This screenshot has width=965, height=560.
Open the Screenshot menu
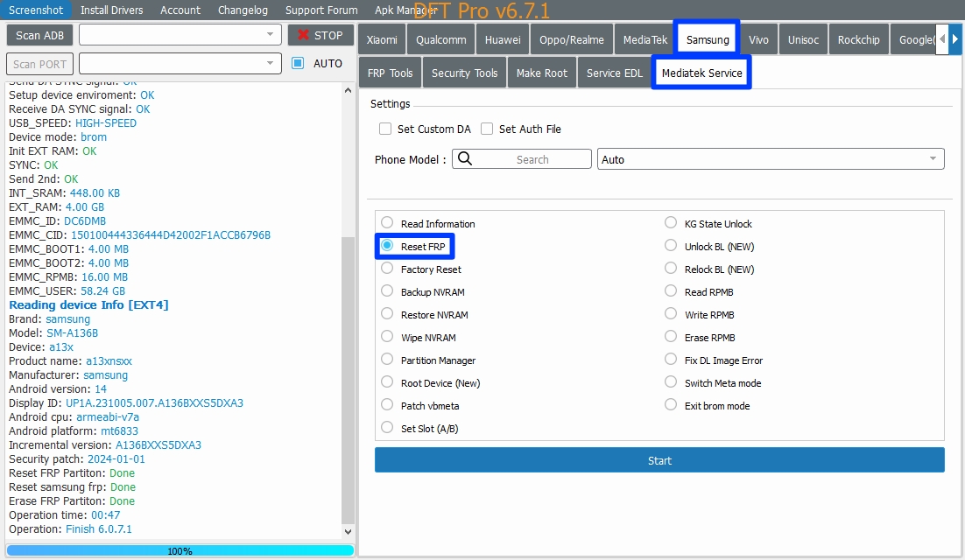(36, 10)
